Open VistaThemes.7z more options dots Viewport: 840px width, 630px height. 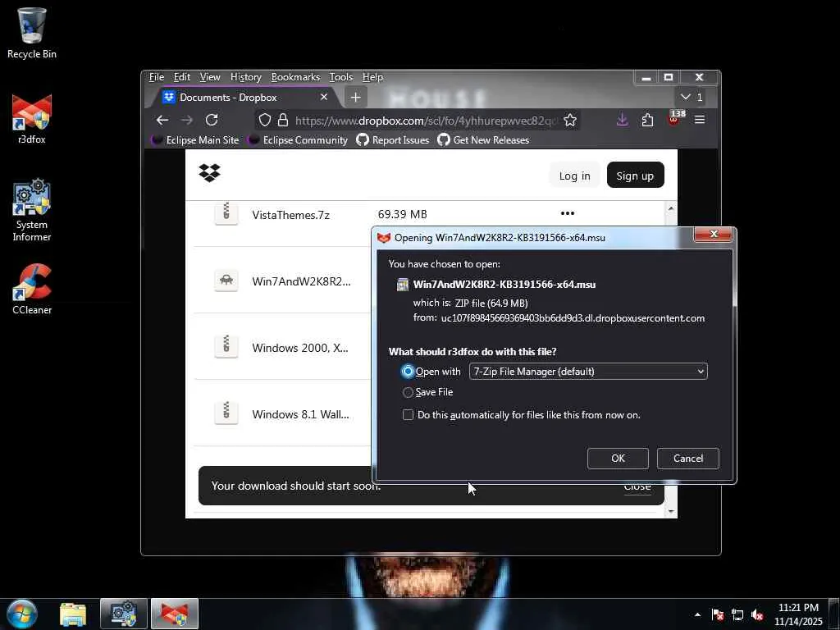[568, 213]
